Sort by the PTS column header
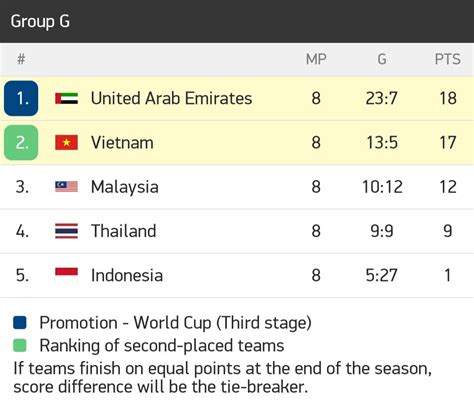 [447, 59]
